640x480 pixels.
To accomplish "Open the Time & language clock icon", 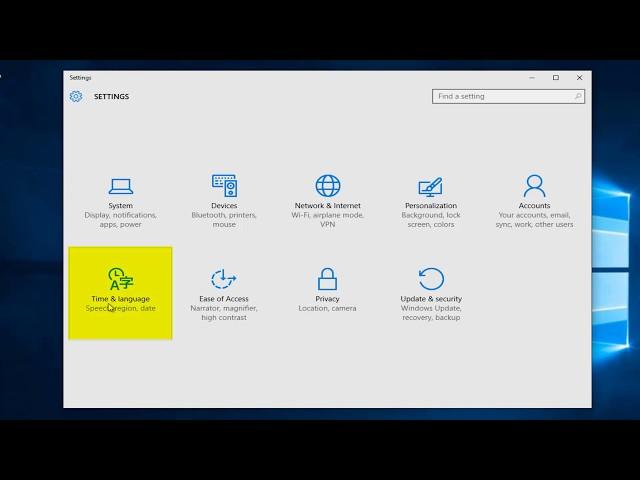I will coord(120,279).
